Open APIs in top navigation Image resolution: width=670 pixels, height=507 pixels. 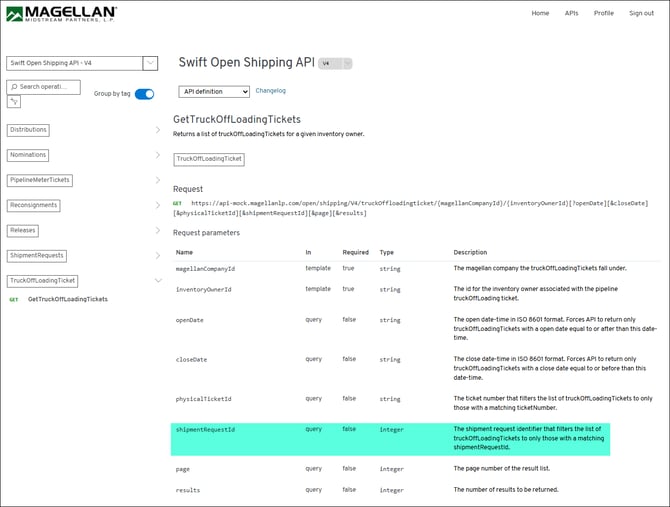(571, 13)
